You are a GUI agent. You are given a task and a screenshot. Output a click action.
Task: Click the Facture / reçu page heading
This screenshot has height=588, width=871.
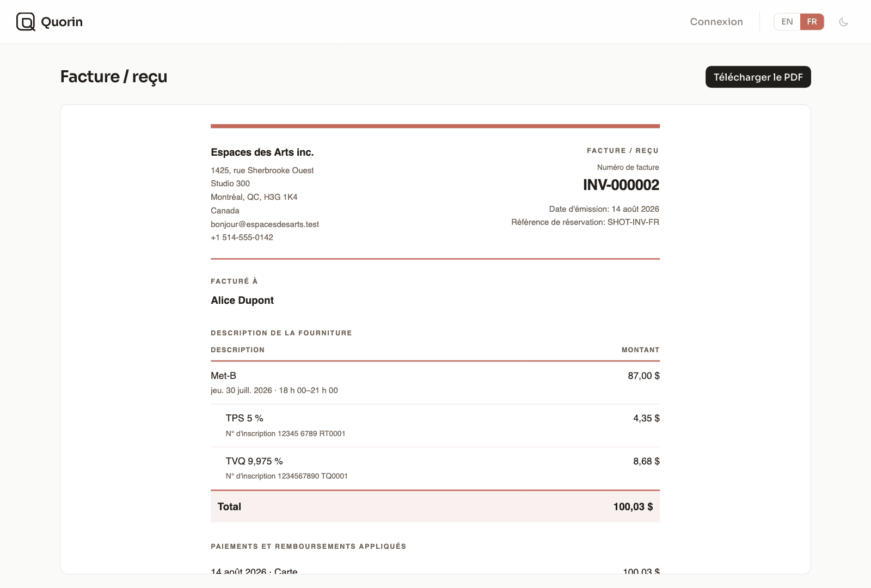pos(114,77)
